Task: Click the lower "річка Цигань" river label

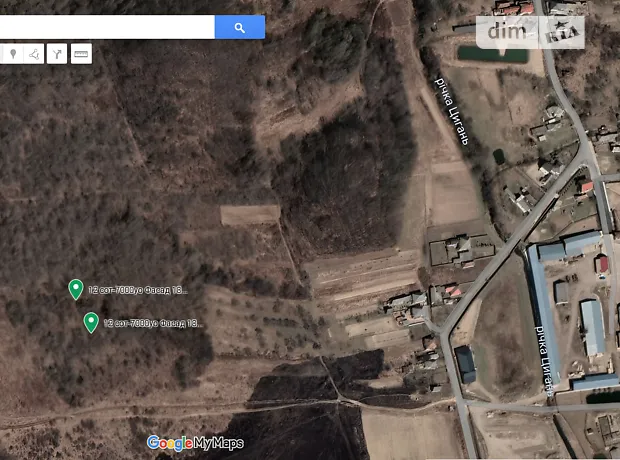Action: coord(544,360)
